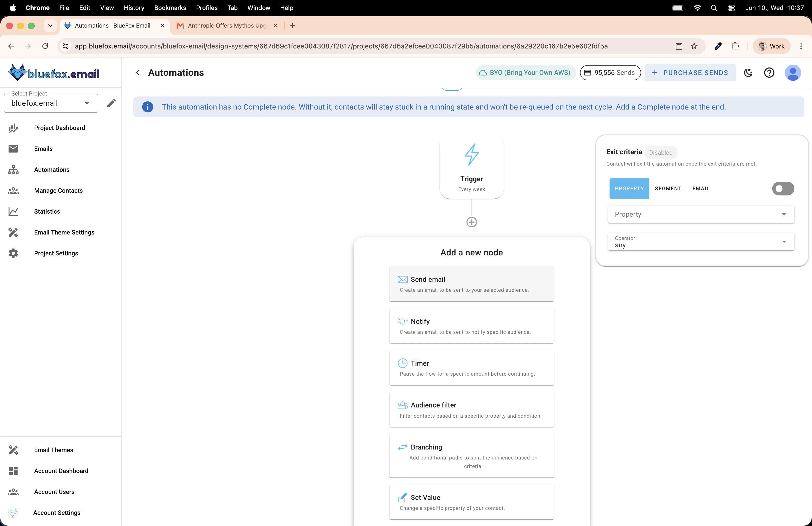Choose the Send email node
812x526 pixels.
pyautogui.click(x=472, y=284)
